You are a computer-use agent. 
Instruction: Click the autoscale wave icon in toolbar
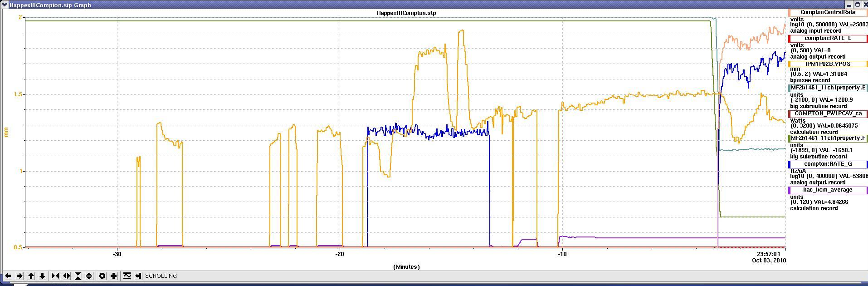(x=127, y=276)
